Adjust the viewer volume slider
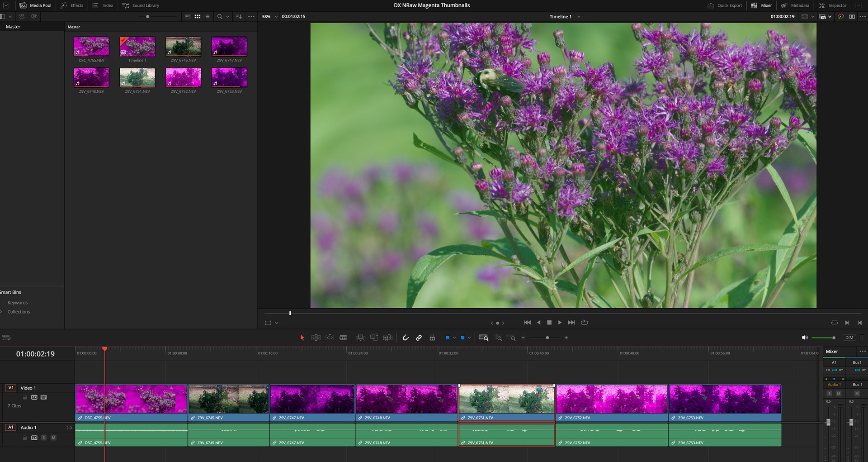 tap(834, 338)
